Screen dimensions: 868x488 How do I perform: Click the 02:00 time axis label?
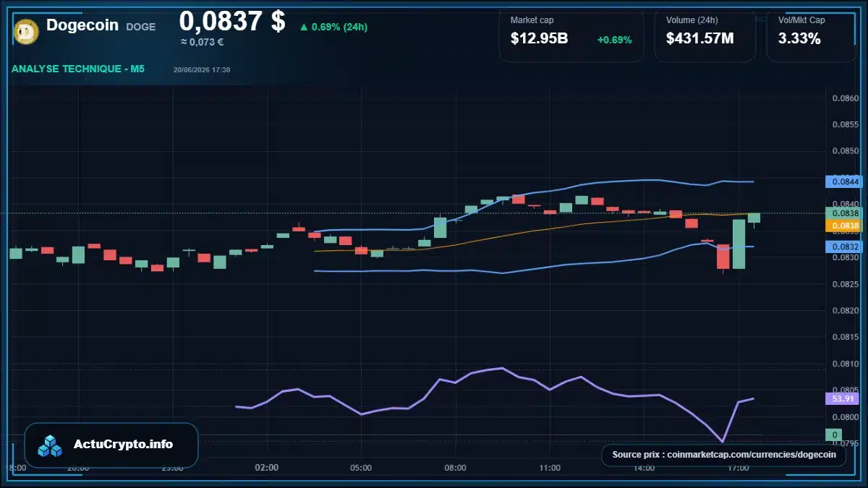(267, 468)
